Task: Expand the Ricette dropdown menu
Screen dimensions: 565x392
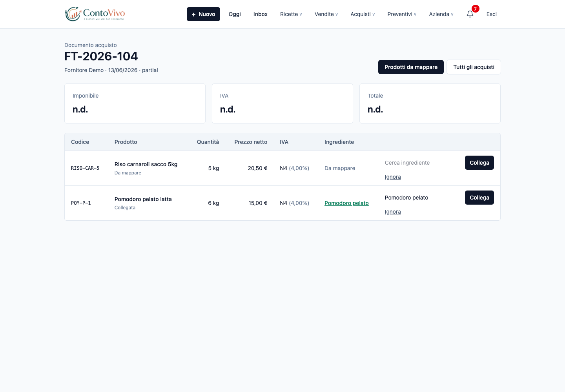Action: pos(291,14)
